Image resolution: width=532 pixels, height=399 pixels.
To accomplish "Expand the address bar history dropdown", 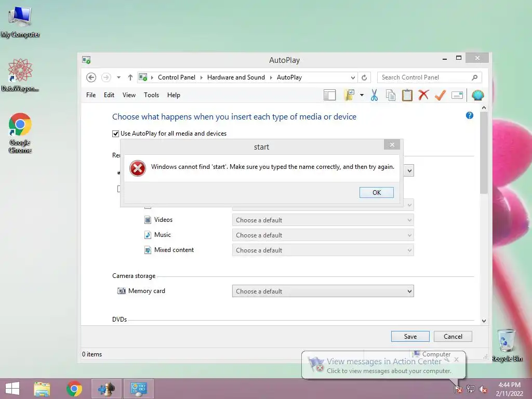I will pos(353,78).
